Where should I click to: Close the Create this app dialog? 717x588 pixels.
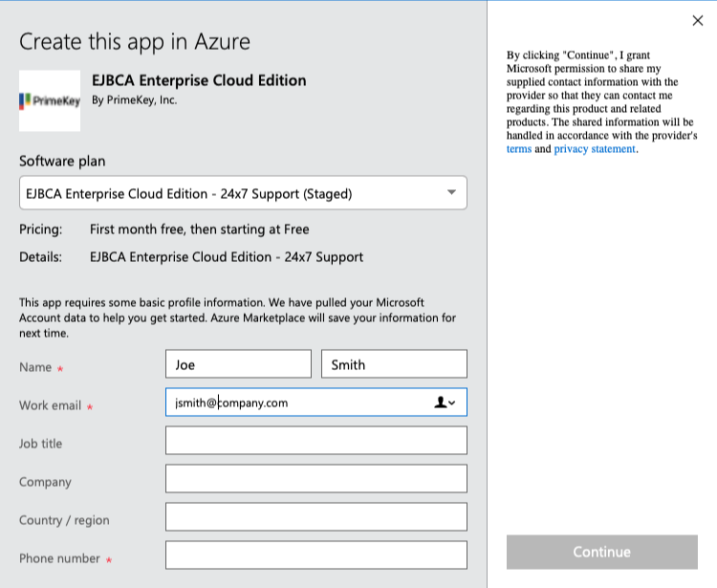(x=697, y=21)
